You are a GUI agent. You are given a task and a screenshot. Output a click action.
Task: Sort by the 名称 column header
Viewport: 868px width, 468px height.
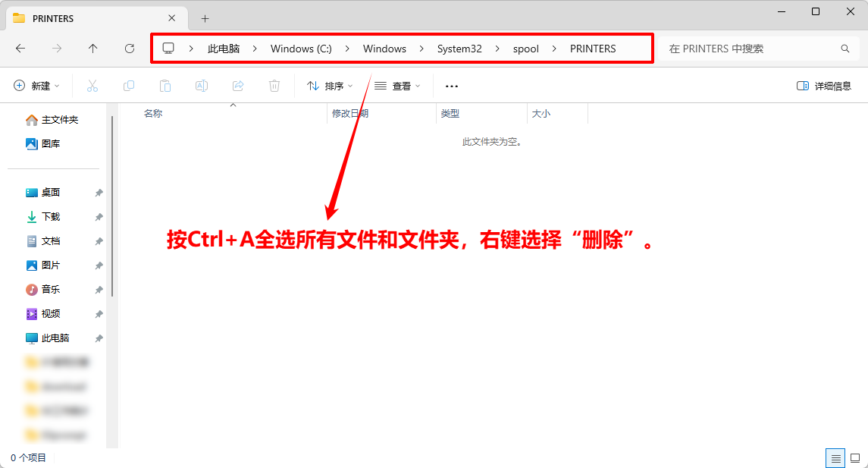pyautogui.click(x=153, y=114)
